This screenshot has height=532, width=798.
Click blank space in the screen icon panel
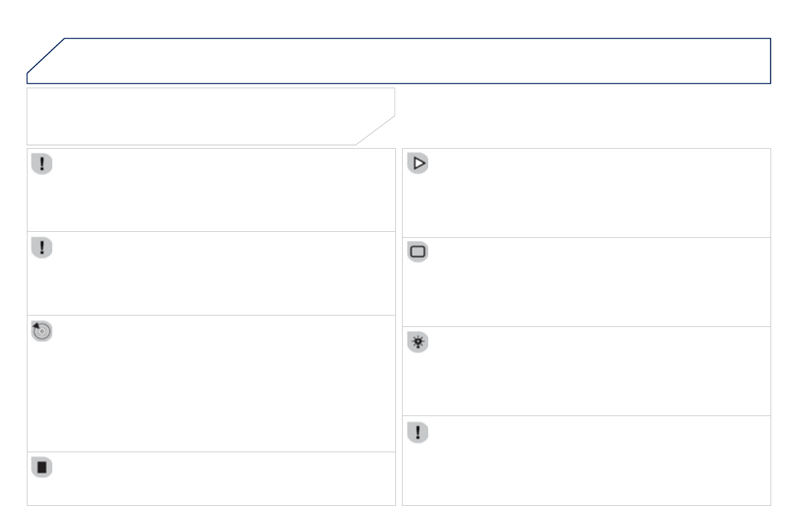click(x=590, y=283)
